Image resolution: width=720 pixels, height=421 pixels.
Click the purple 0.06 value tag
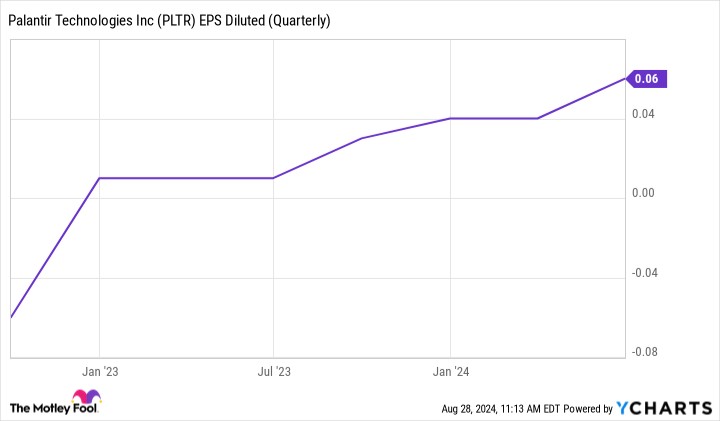[x=648, y=78]
